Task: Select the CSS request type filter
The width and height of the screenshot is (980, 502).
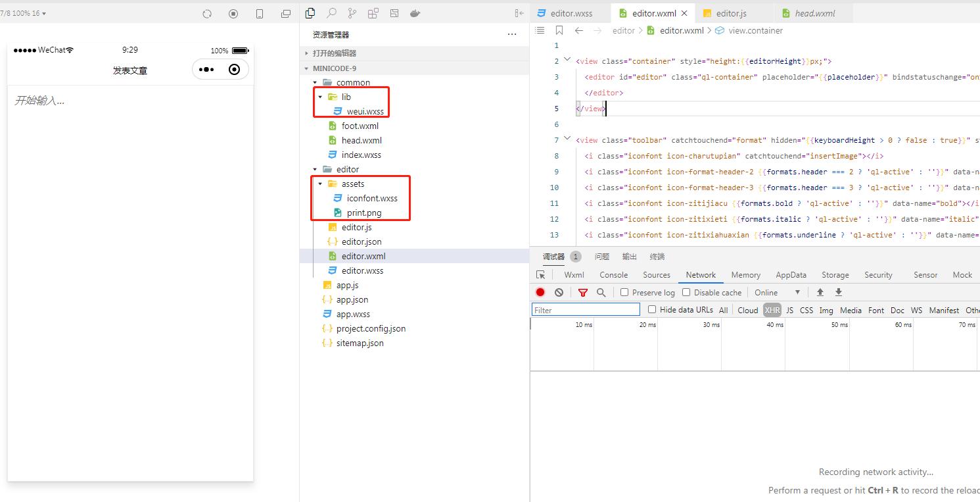Action: point(806,310)
